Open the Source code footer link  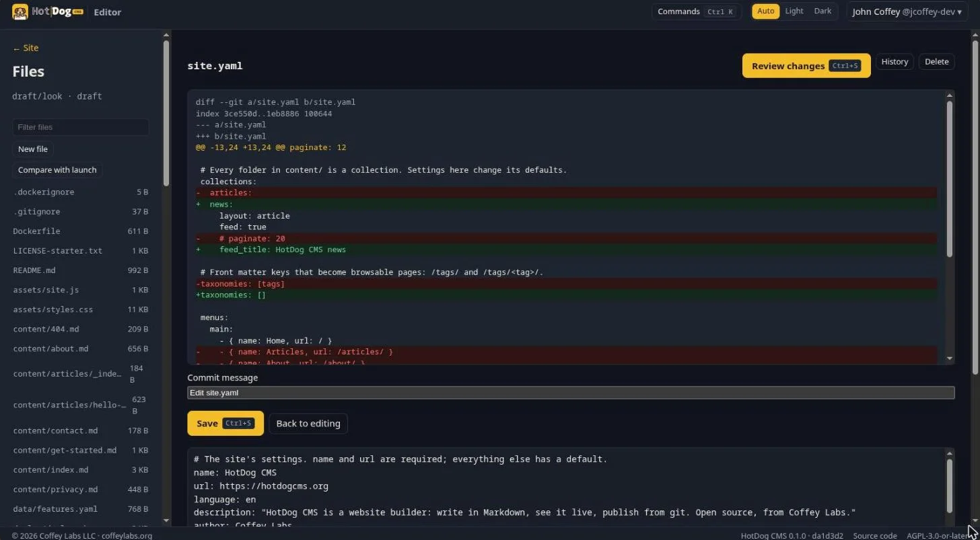click(x=875, y=536)
